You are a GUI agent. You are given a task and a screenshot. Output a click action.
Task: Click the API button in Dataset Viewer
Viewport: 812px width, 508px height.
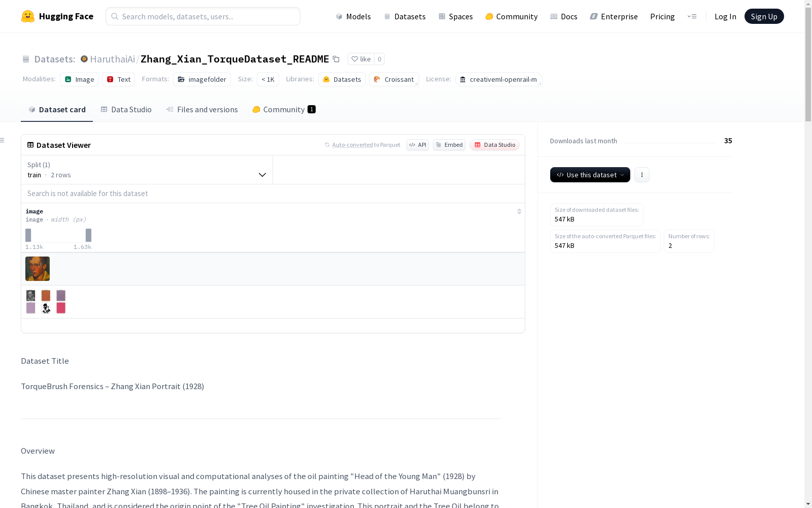point(418,145)
